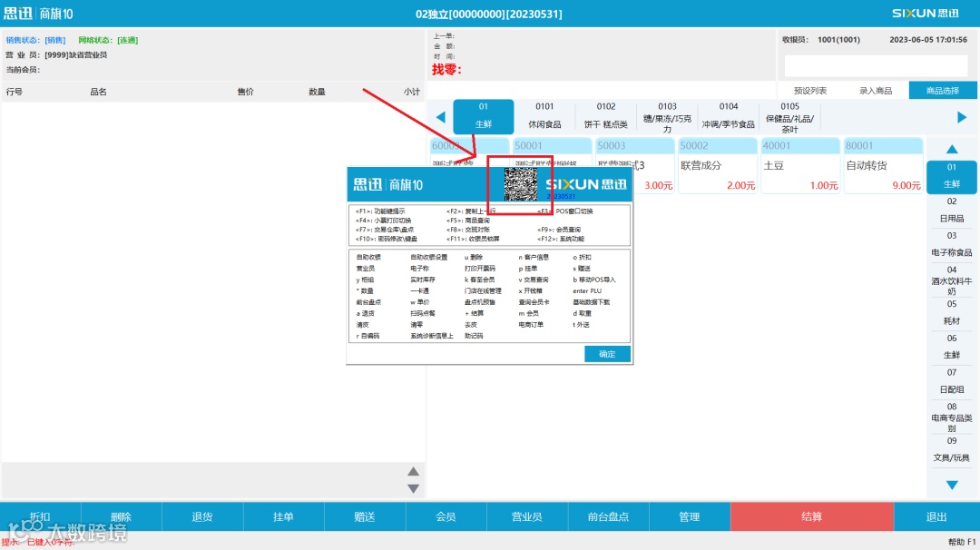Viewport: 980px width, 550px height.
Task: Click 自助收银设置 in the help dialog
Action: click(428, 258)
